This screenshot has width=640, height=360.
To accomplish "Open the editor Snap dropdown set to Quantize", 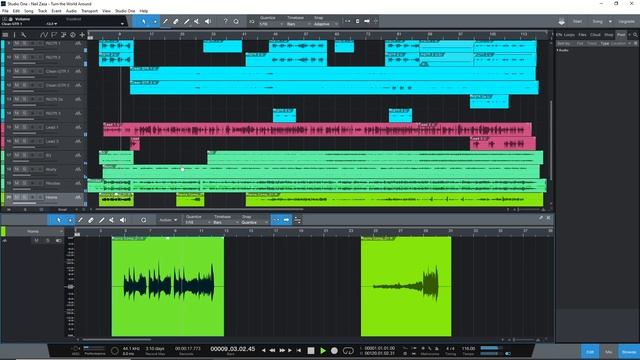I will point(254,222).
